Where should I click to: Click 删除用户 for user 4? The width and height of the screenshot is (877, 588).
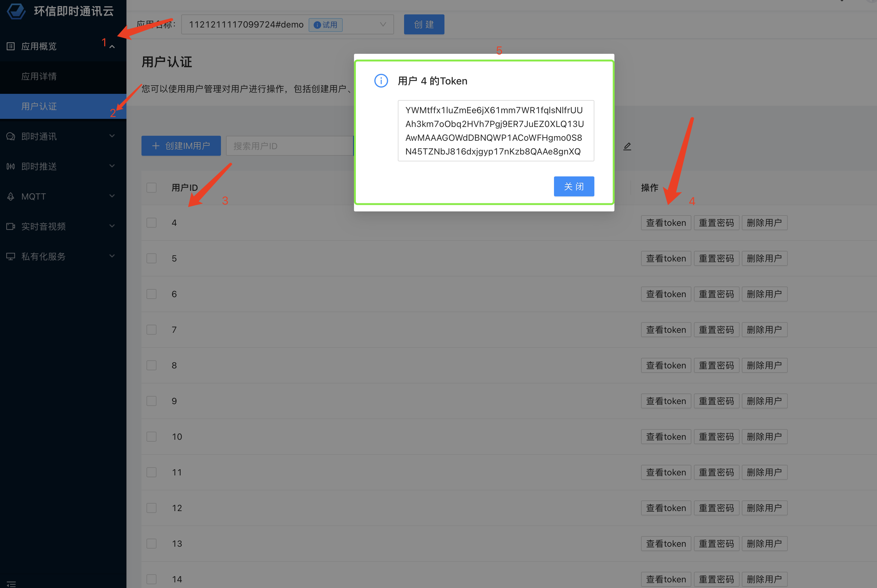point(764,223)
